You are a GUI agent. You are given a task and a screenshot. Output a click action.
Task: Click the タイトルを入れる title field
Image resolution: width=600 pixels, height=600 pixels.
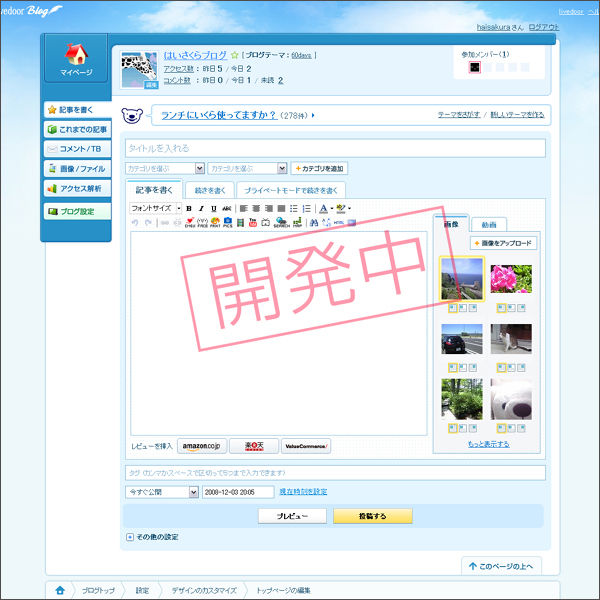(335, 148)
